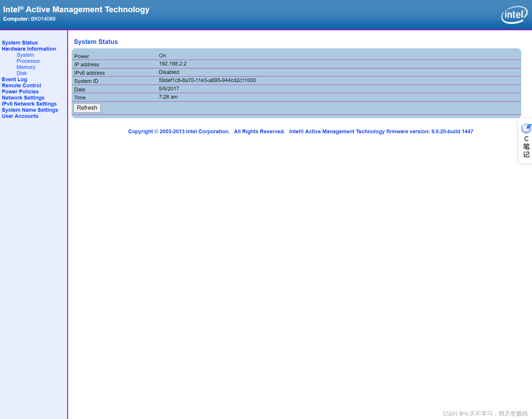This screenshot has height=419, width=532.
Task: Open System Name Settings
Action: click(30, 110)
